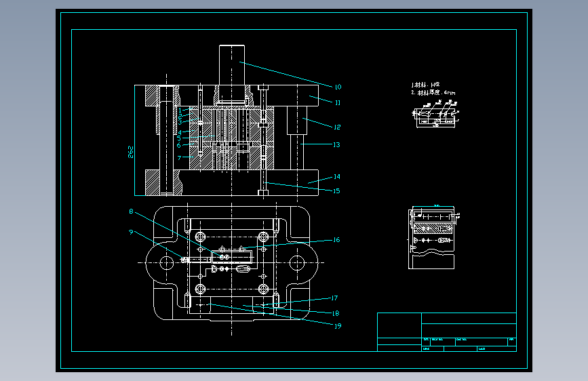Click the right guide hole circle in plan view
Viewport: 588px width, 381px height.
[x=297, y=263]
